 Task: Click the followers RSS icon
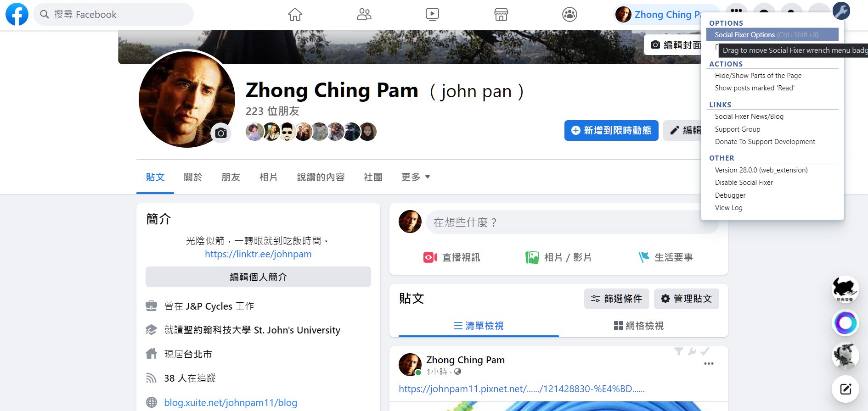(x=151, y=378)
